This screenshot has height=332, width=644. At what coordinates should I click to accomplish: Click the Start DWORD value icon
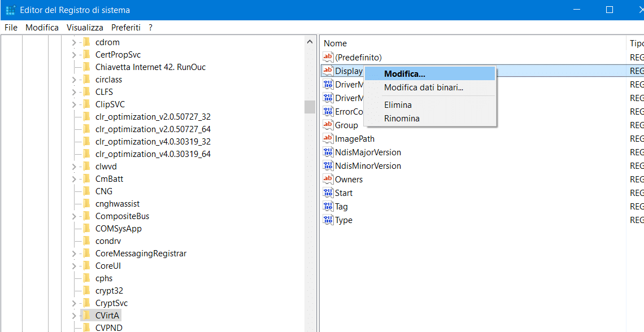[x=328, y=193]
